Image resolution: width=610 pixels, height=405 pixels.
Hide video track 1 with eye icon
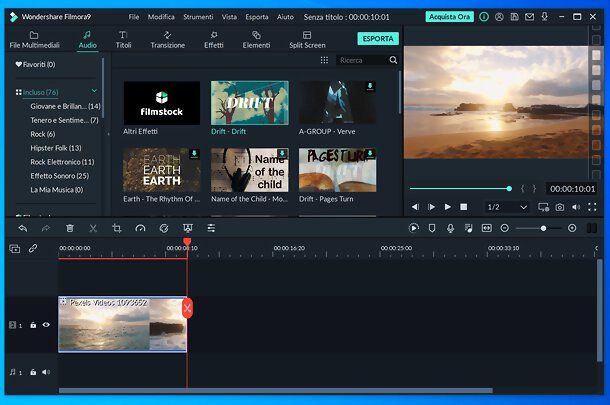(x=46, y=324)
